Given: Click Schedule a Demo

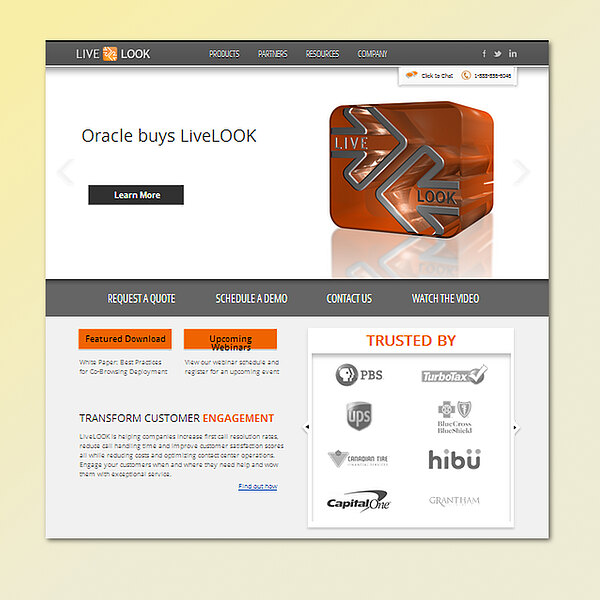Looking at the screenshot, I should pos(251,298).
